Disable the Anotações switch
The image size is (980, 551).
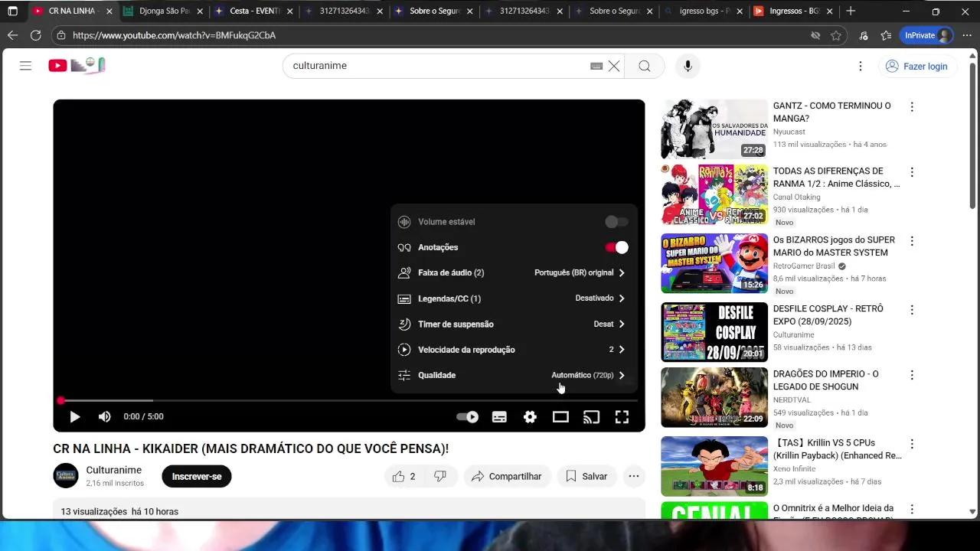[616, 247]
